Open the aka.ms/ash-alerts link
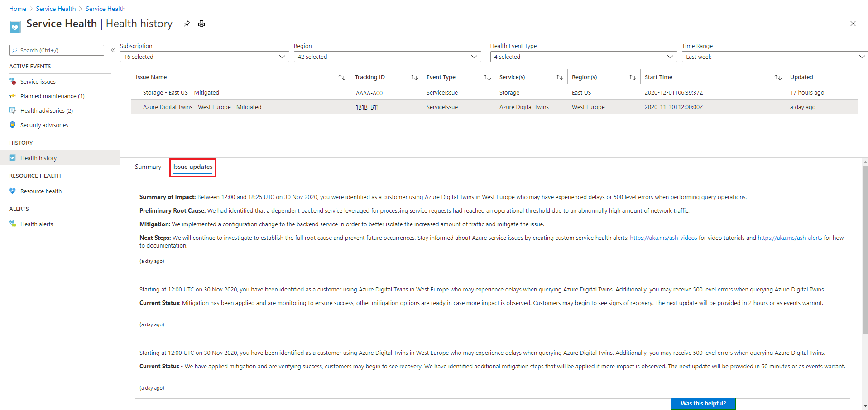The image size is (868, 410). 790,238
